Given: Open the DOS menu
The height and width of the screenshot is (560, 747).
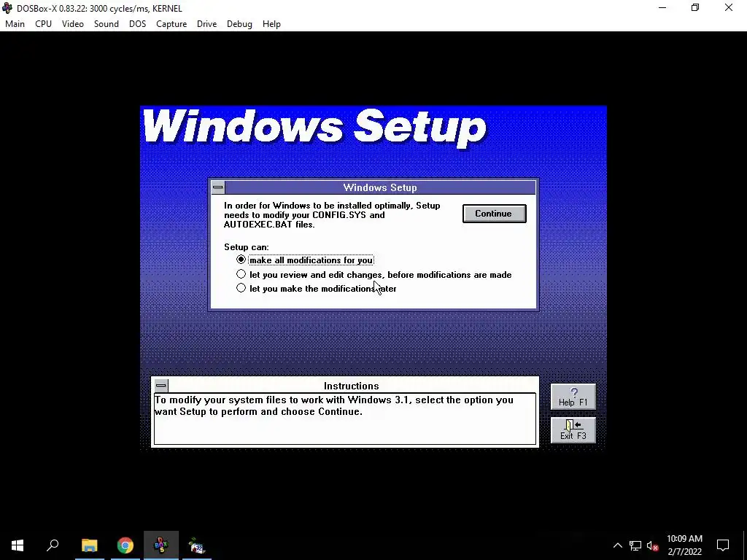Looking at the screenshot, I should tap(137, 24).
